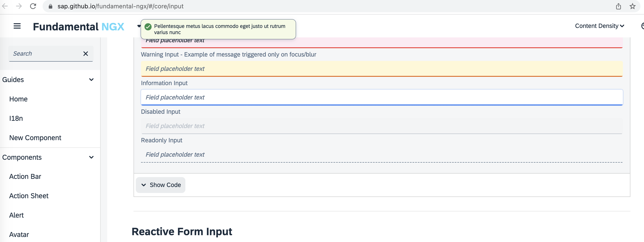Screen dimensions: 644x242
Task: Click the padlock icon next to the URL
Action: click(50, 6)
